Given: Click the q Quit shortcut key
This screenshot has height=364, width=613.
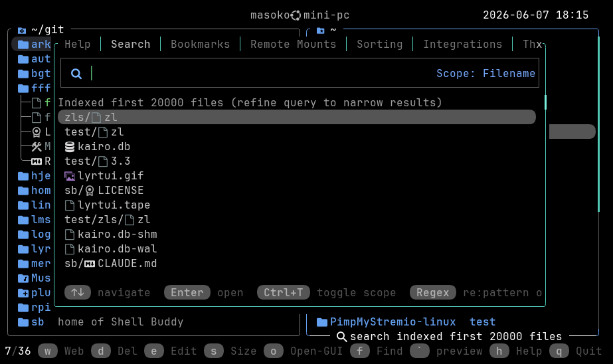Looking at the screenshot, I should point(559,351).
